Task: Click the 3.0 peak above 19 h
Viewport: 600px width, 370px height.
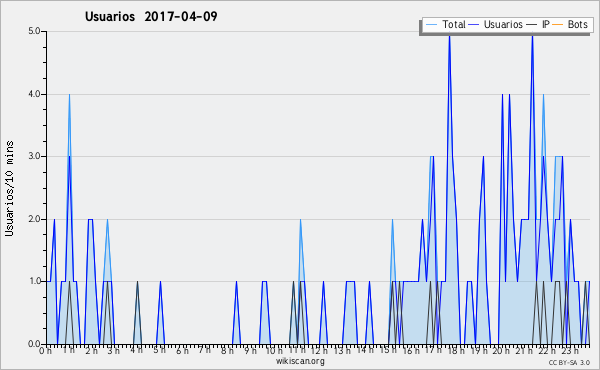Action: [x=483, y=157]
